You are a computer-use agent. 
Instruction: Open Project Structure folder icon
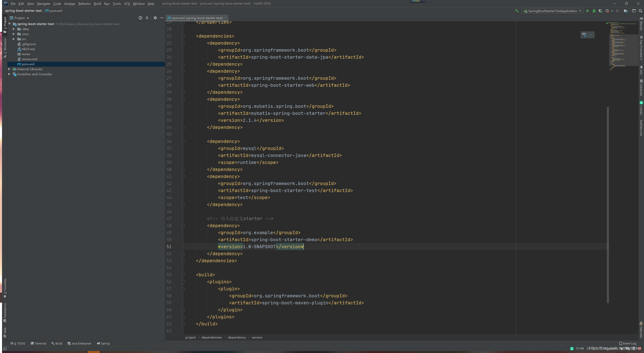[x=626, y=11]
